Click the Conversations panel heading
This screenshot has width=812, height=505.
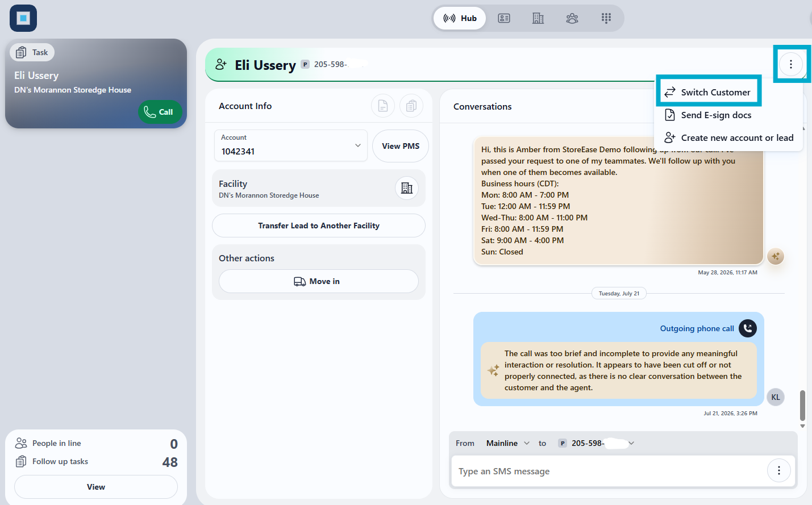[482, 106]
